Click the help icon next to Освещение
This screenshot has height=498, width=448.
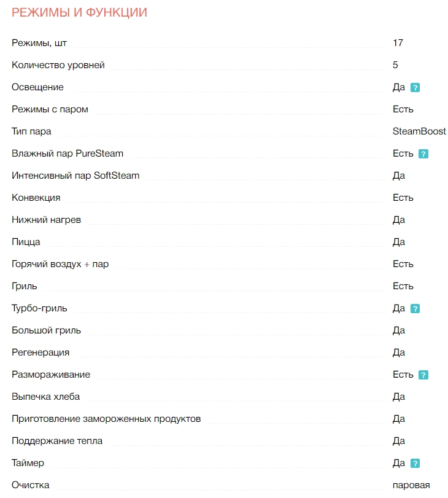415,88
